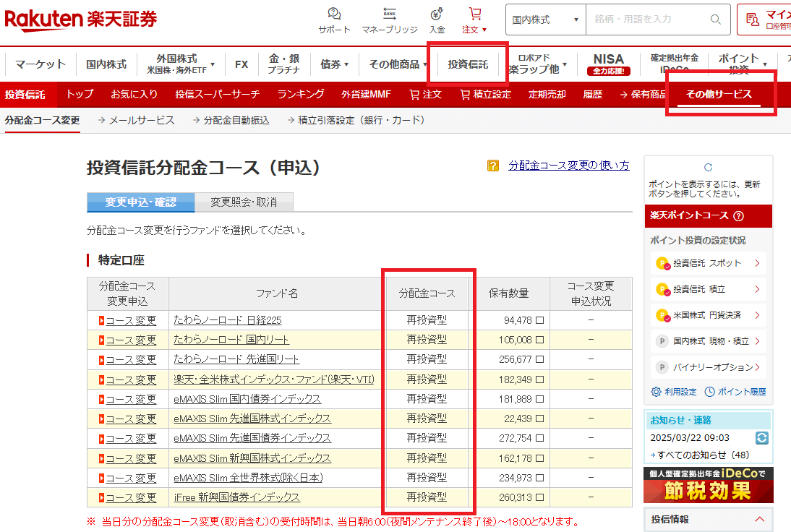This screenshot has height=532, width=791.
Task: Click the quantity icon next to 272,754
Action: pyautogui.click(x=540, y=438)
